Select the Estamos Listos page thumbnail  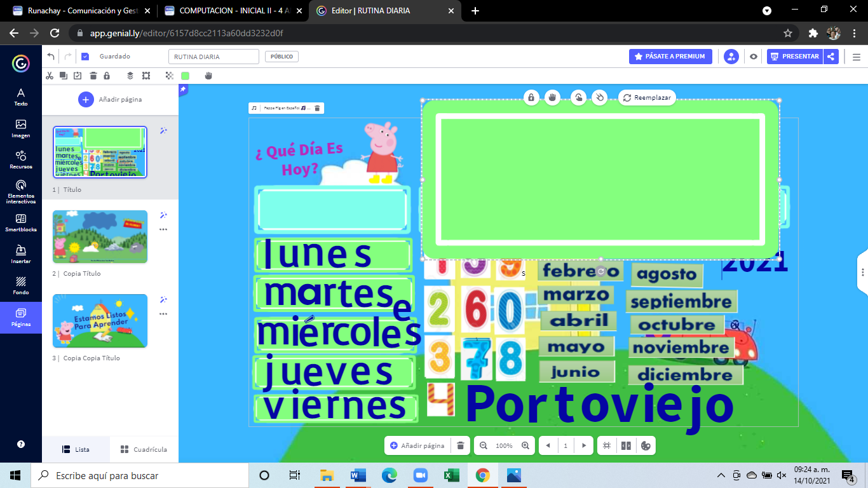coord(100,321)
